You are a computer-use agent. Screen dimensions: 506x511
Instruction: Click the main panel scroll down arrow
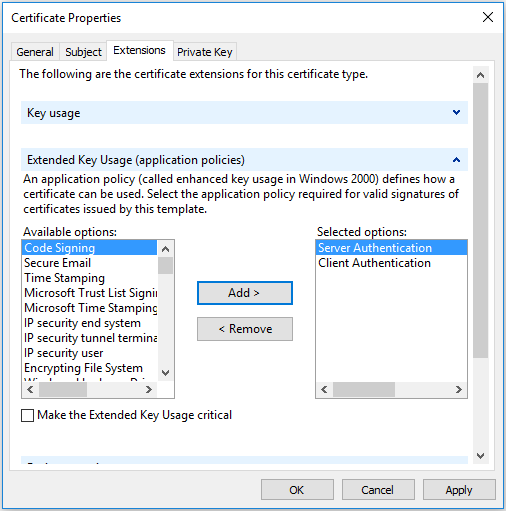[480, 455]
